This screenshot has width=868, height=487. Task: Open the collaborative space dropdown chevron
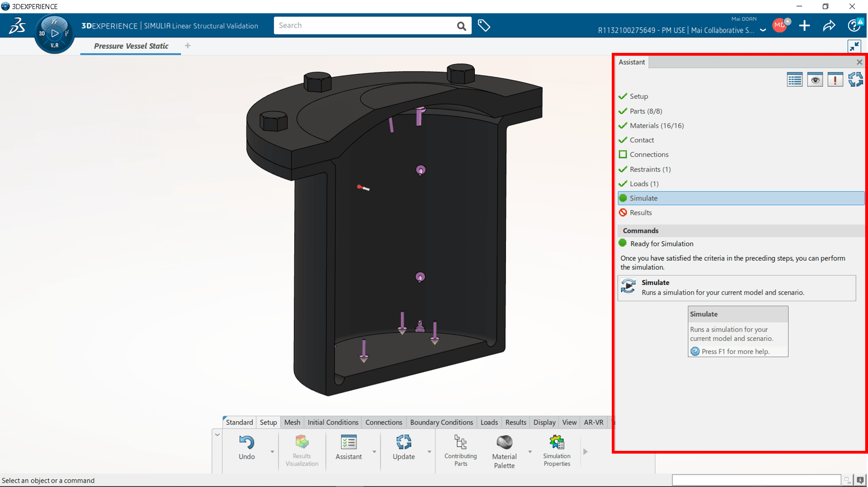tap(763, 31)
